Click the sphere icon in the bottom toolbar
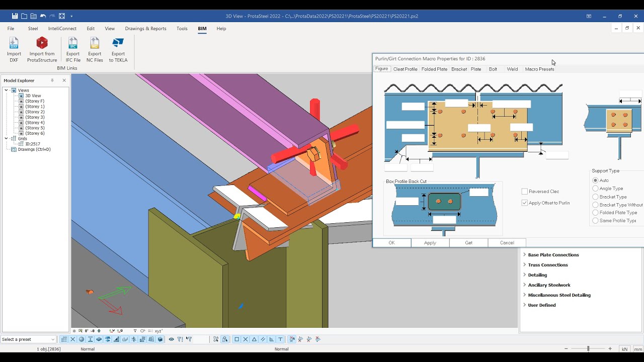 point(82,339)
